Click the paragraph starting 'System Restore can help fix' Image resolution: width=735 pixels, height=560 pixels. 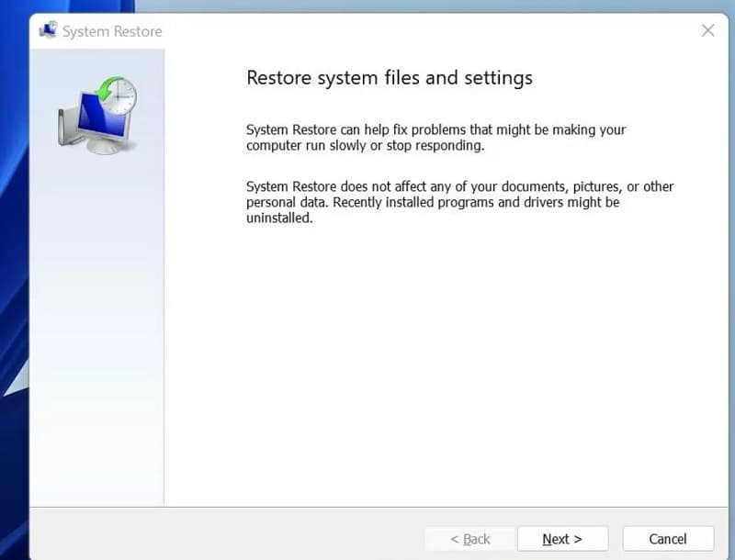pyautogui.click(x=435, y=137)
